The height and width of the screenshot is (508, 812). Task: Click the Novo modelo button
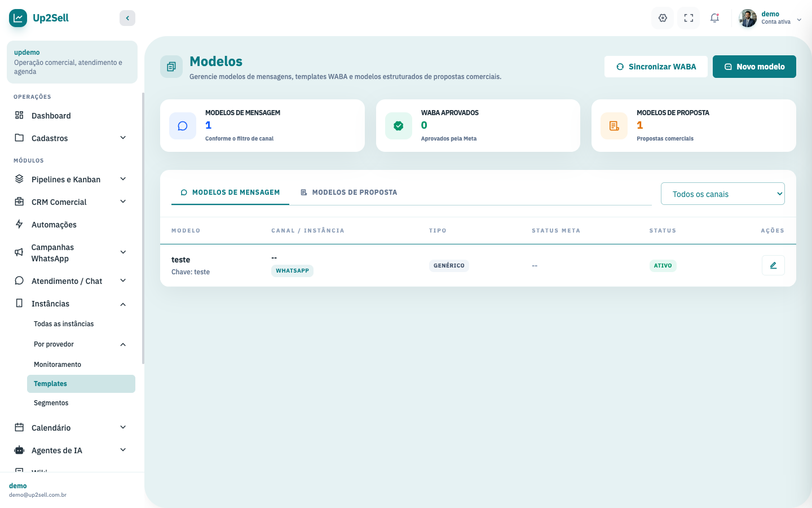[754, 67]
